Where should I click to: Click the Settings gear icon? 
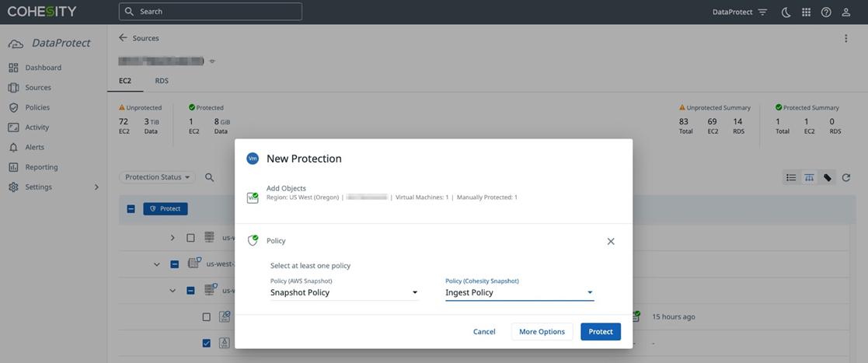pos(14,187)
